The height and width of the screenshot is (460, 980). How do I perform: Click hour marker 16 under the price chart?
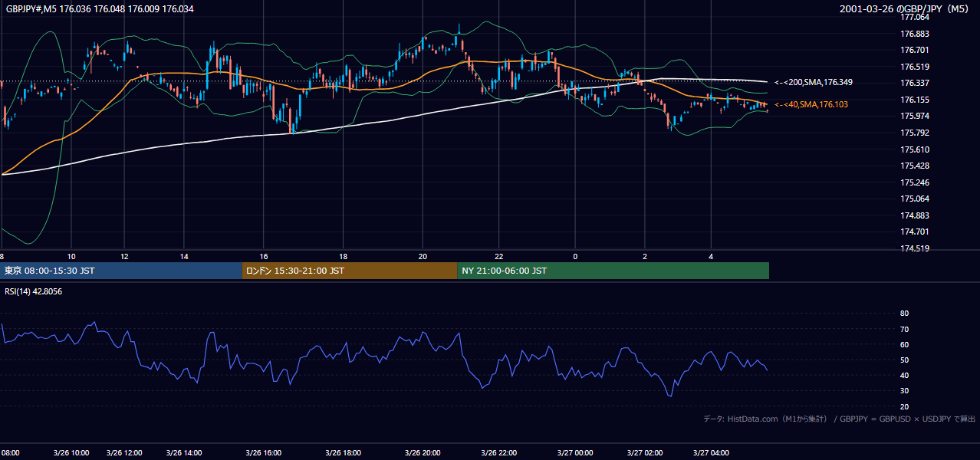pyautogui.click(x=263, y=257)
